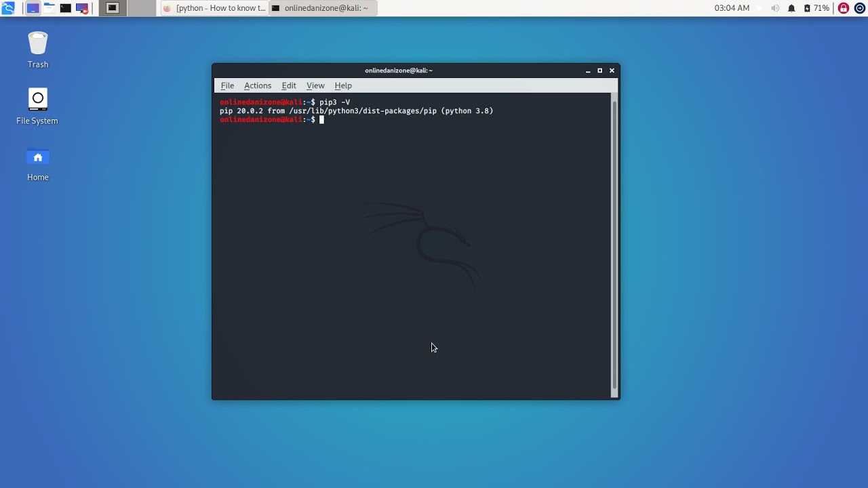Launch the file manager from the panel
868x488 pixels.
(x=49, y=7)
